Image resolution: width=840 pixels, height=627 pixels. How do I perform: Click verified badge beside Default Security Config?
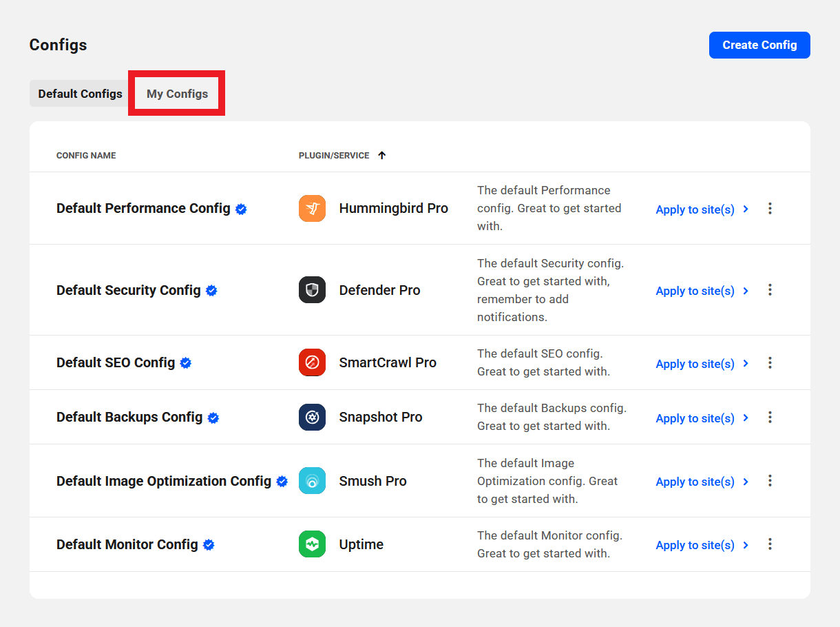click(x=211, y=291)
